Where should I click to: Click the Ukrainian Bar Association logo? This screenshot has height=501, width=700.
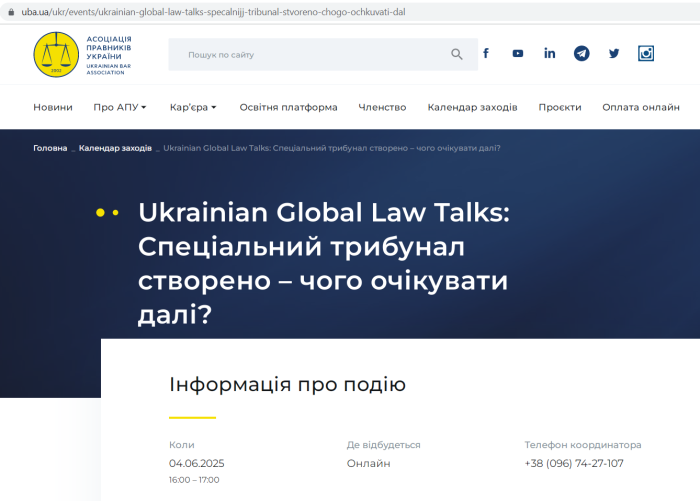point(82,54)
